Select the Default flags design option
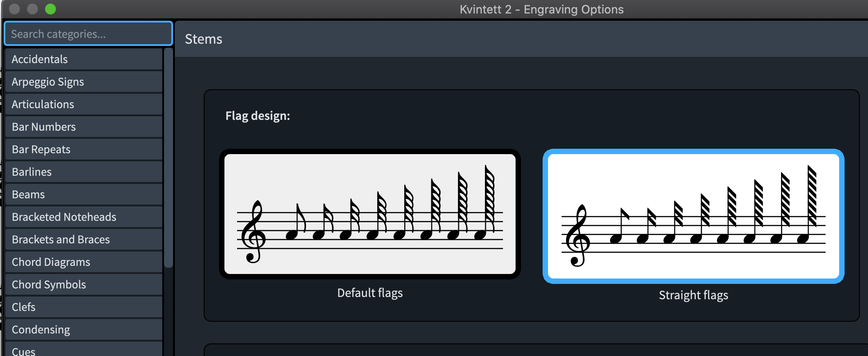868x356 pixels. click(x=370, y=214)
